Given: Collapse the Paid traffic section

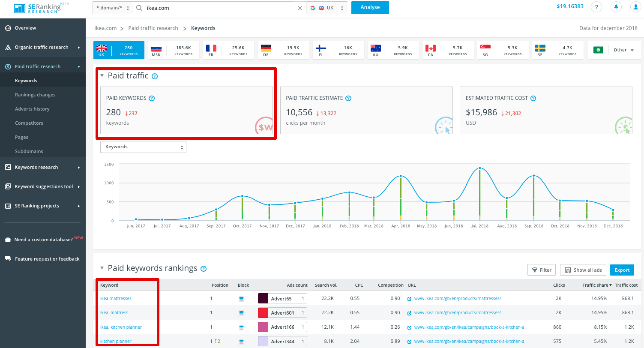Looking at the screenshot, I should (x=102, y=76).
